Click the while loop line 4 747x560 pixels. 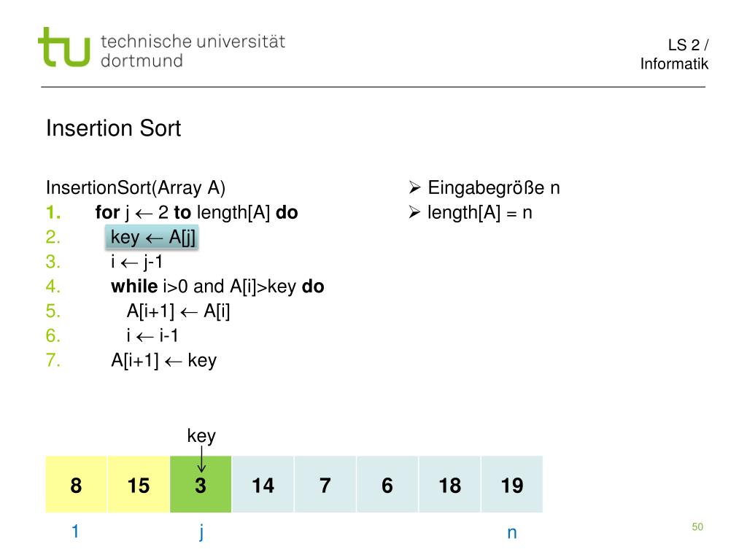pos(217,286)
